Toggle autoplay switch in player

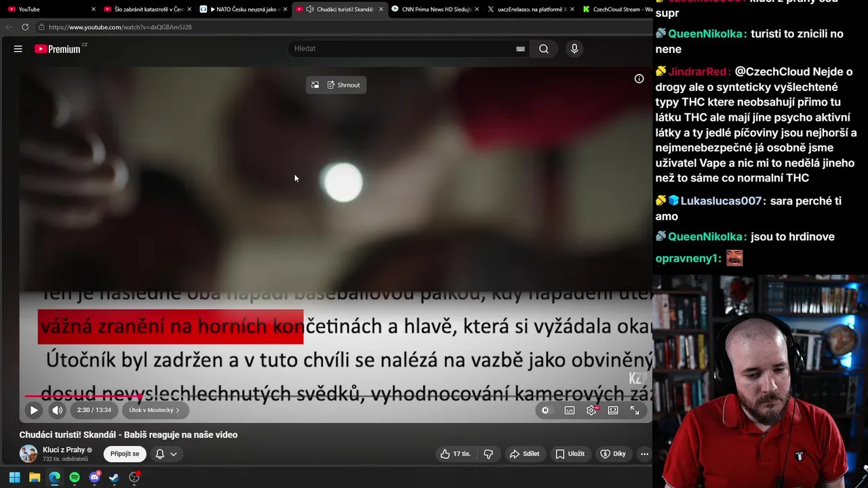coord(545,410)
